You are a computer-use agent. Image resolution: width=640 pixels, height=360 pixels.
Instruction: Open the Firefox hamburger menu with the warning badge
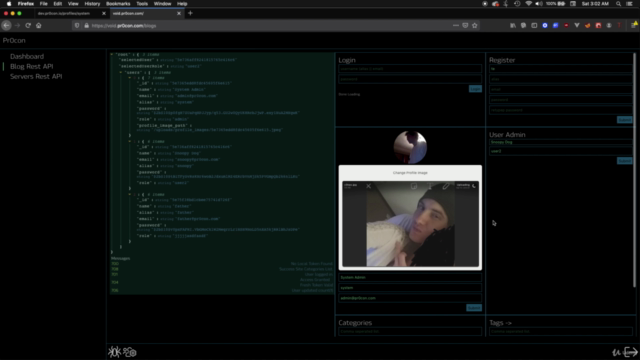click(x=634, y=25)
